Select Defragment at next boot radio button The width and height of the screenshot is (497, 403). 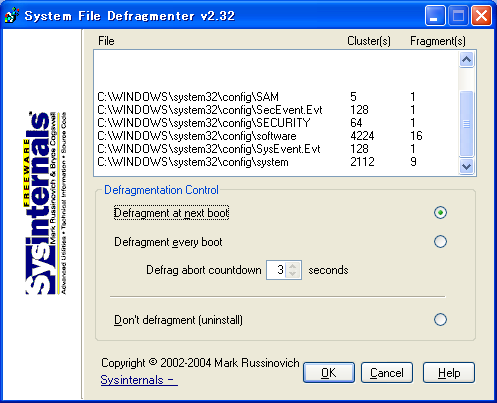[440, 213]
